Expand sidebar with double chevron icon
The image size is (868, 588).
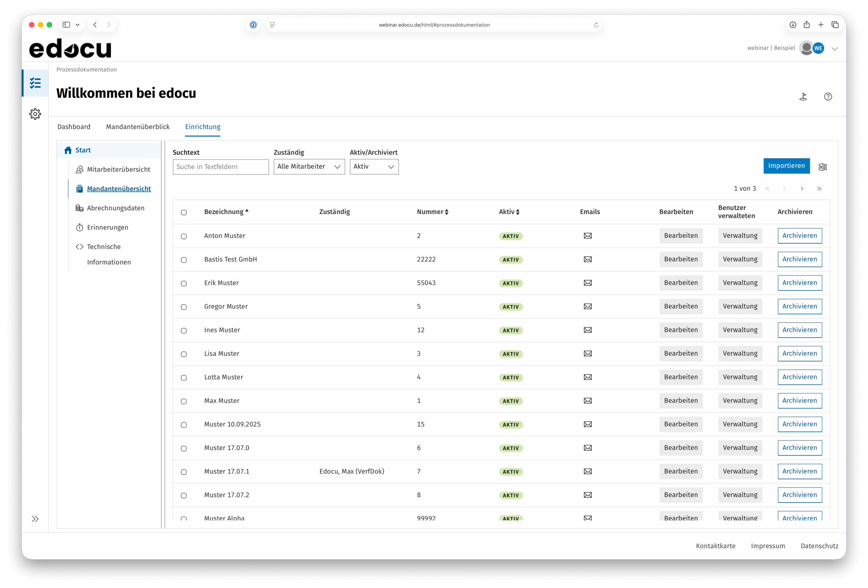[x=35, y=519]
